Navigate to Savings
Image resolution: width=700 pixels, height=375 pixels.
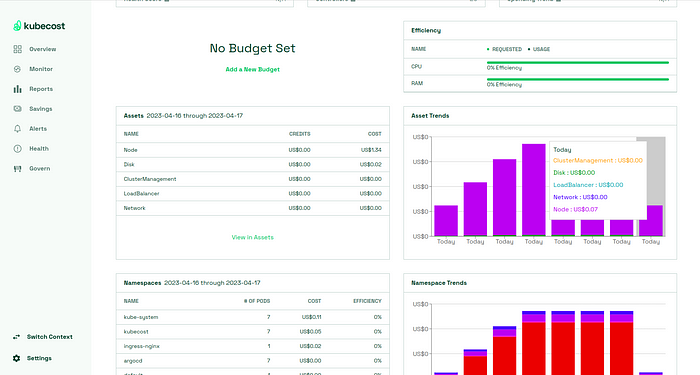tap(41, 108)
